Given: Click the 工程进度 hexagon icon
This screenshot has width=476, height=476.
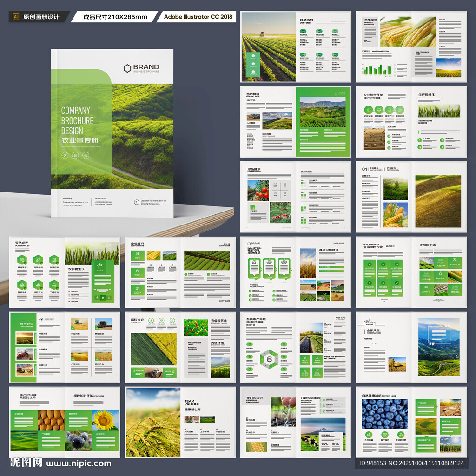Looking at the screenshot, I should point(54,285).
